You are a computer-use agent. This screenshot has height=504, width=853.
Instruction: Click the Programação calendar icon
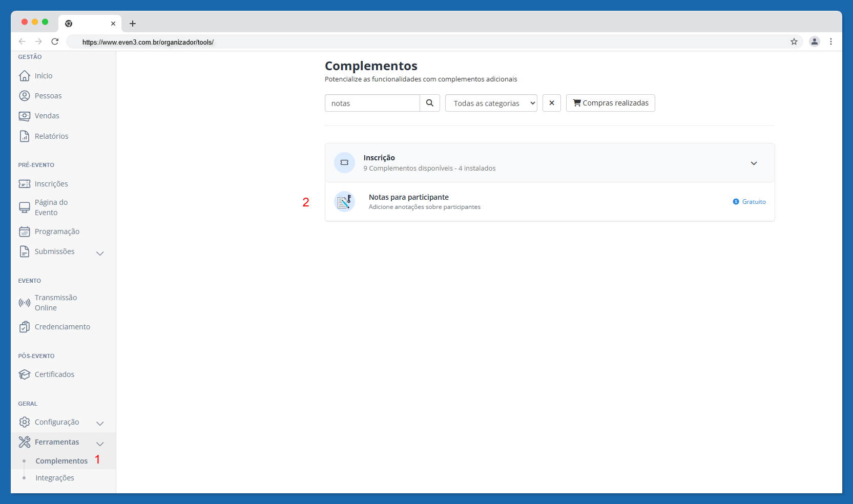(24, 232)
